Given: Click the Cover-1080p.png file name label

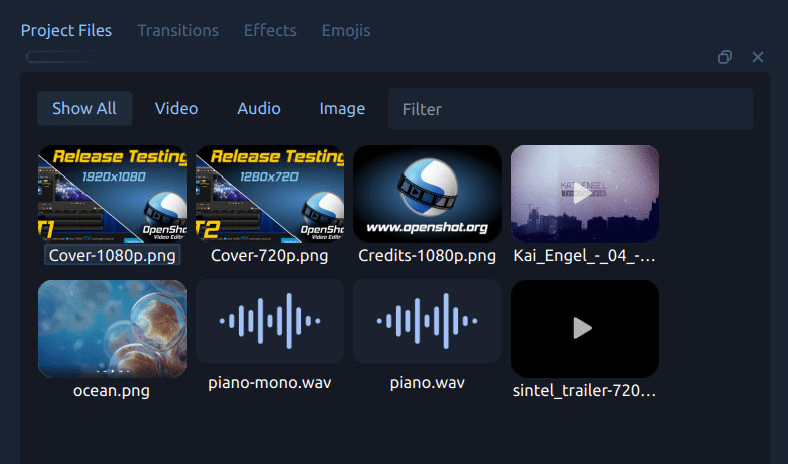Looking at the screenshot, I should point(112,255).
